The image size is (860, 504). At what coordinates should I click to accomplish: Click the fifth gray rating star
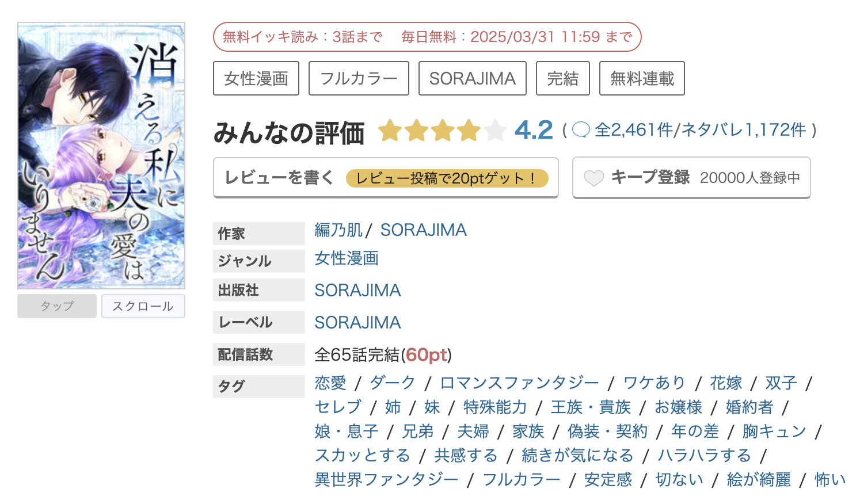pyautogui.click(x=496, y=131)
